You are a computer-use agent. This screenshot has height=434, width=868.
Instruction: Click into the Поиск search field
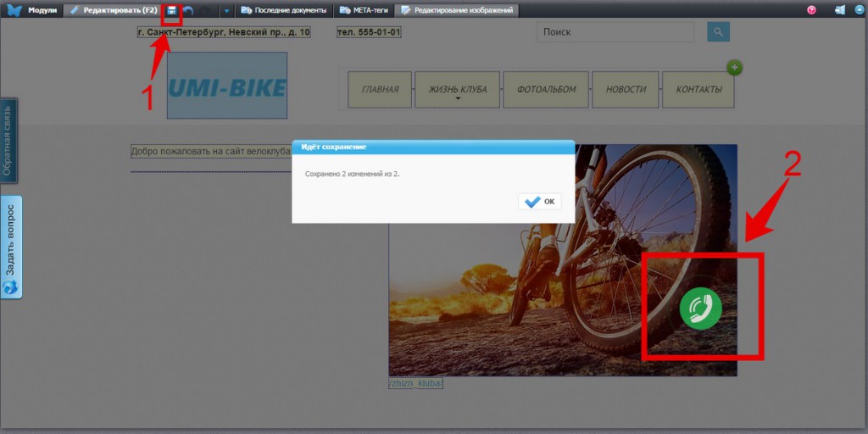615,32
